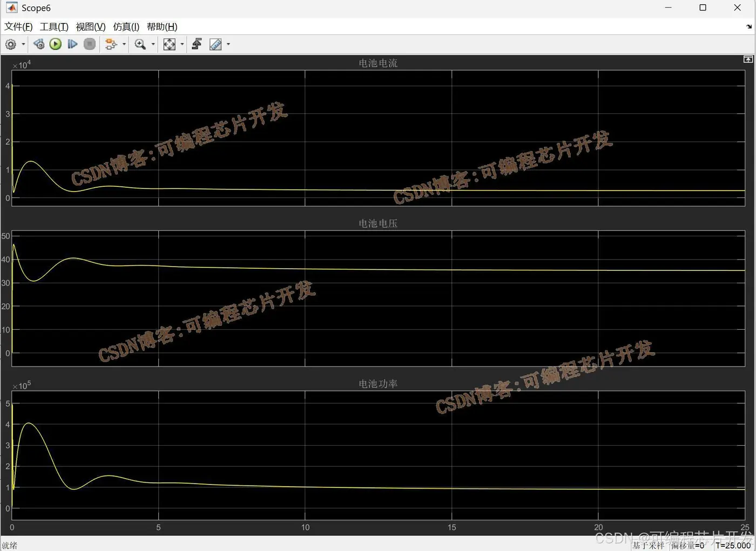Expand the signal highlight dropdown arrow
This screenshot has height=551, width=756.
click(x=124, y=44)
